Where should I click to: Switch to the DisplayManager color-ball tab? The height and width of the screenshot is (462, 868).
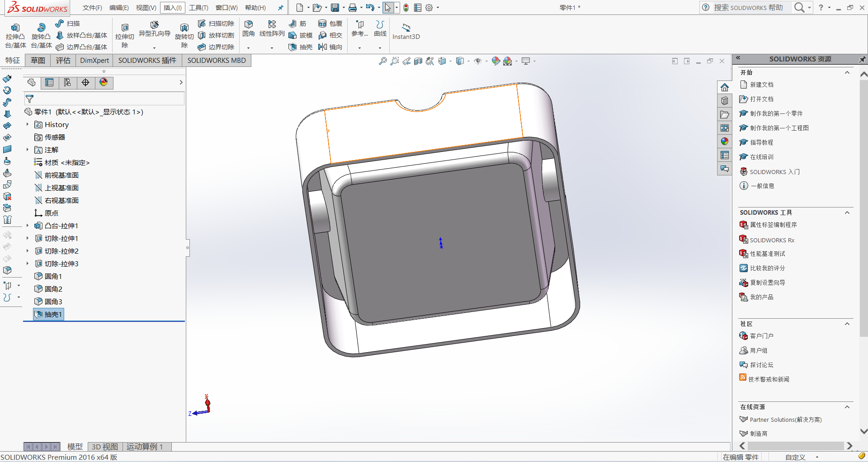(104, 82)
